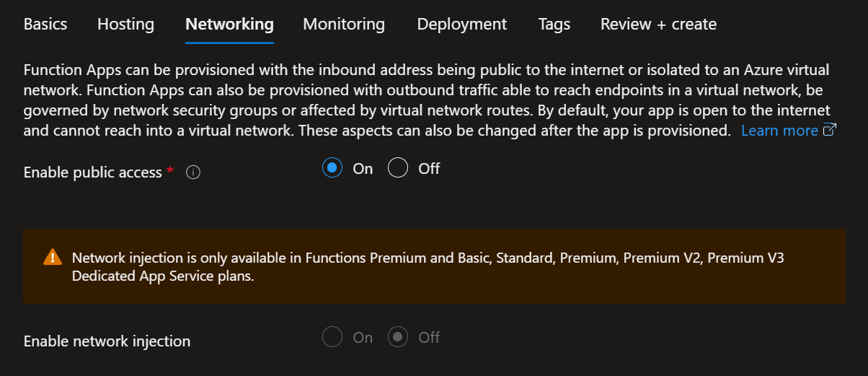
Task: Switch to the Tags tab
Action: pyautogui.click(x=554, y=25)
